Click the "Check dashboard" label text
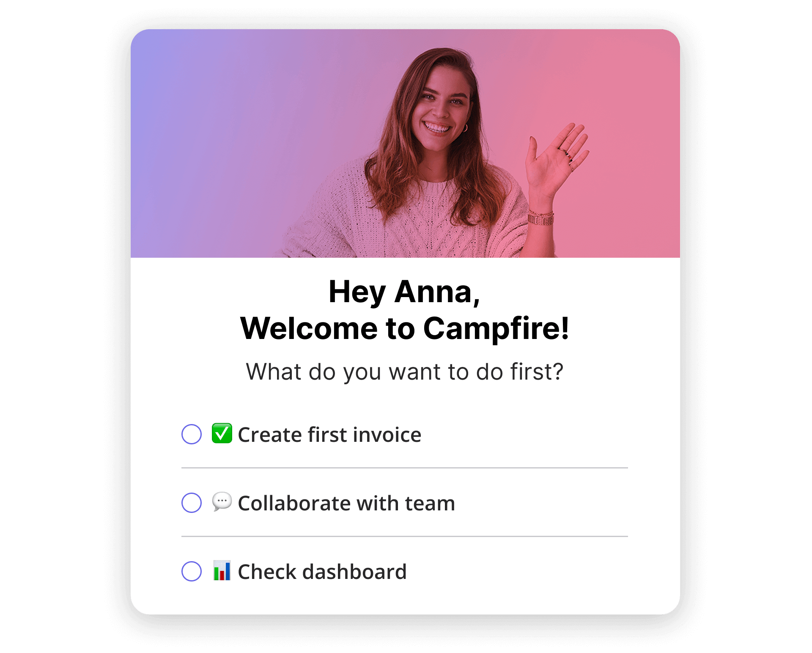This screenshot has height=653, width=812. tap(322, 572)
